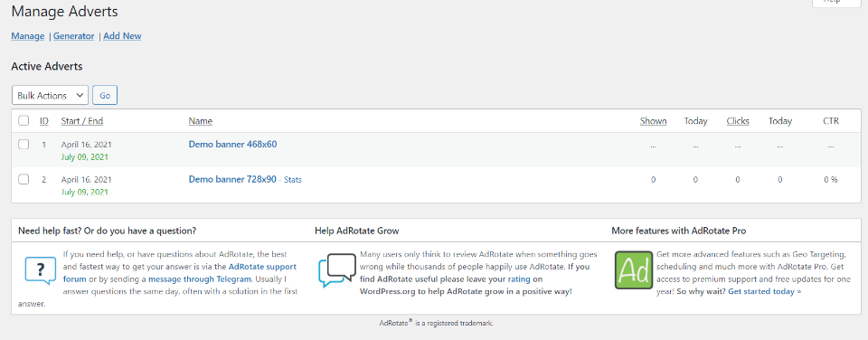Open the Bulk Actions dropdown
Image resolution: width=868 pixels, height=340 pixels.
50,95
